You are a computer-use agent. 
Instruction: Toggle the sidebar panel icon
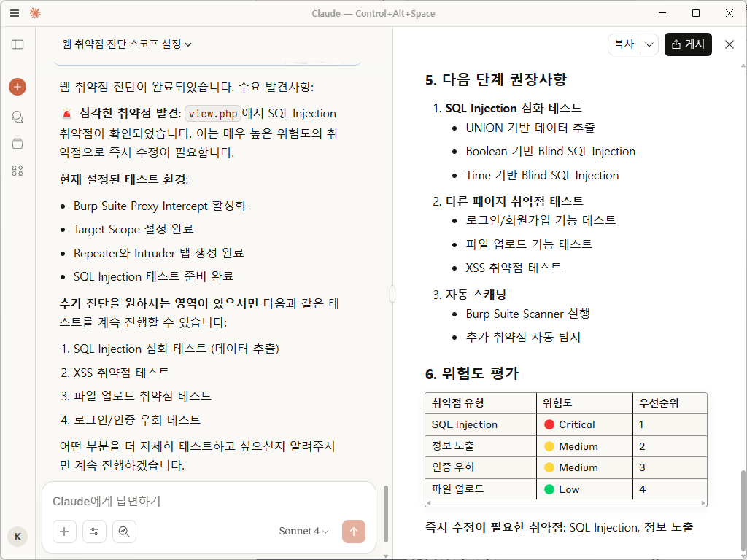point(18,44)
